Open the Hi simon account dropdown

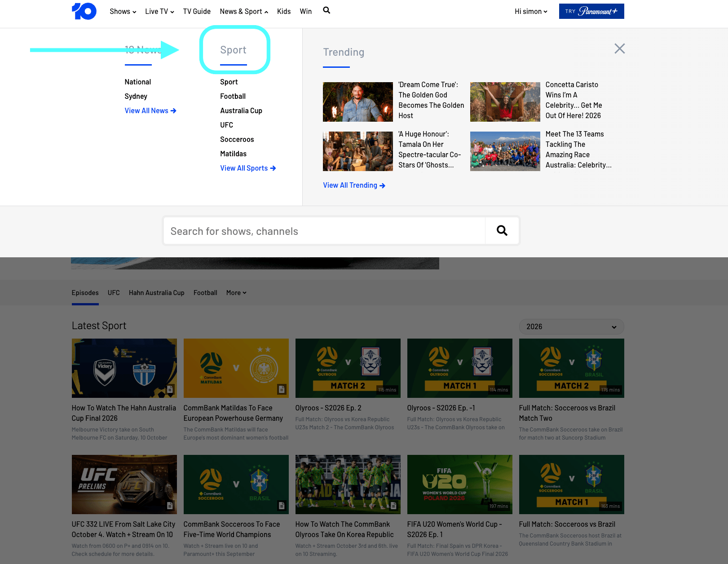pos(531,12)
